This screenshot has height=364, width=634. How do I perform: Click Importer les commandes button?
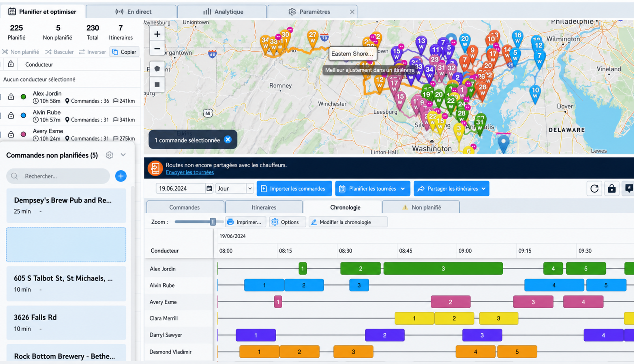click(294, 189)
